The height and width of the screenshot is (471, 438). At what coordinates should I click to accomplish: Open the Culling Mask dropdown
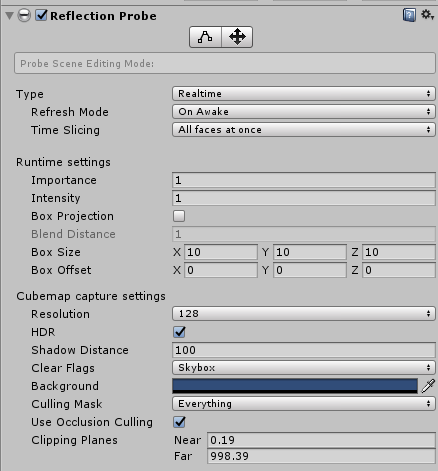[304, 404]
